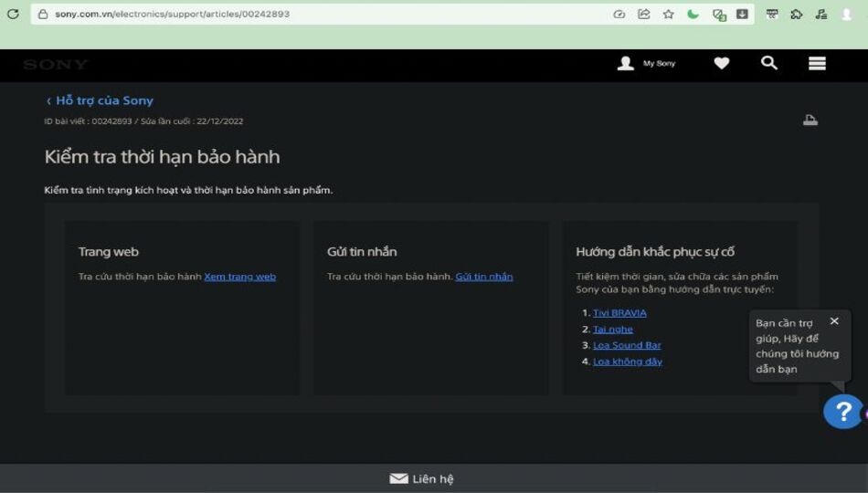
Task: Open My Sony account link
Action: click(659, 64)
